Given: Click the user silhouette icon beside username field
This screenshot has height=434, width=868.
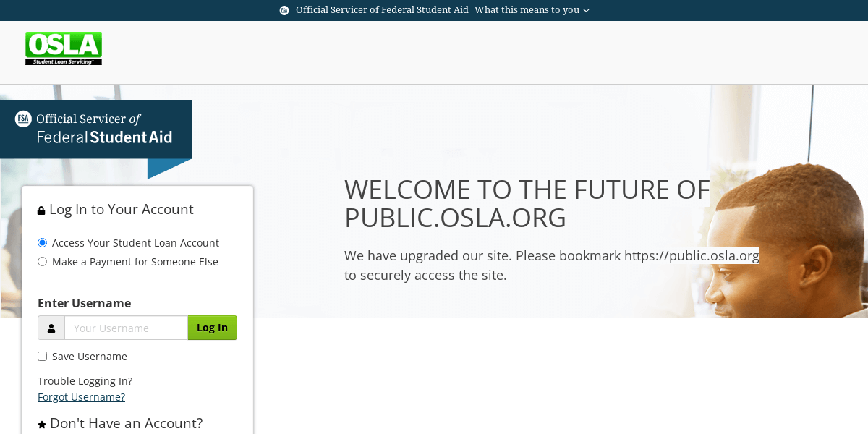Looking at the screenshot, I should coord(51,328).
